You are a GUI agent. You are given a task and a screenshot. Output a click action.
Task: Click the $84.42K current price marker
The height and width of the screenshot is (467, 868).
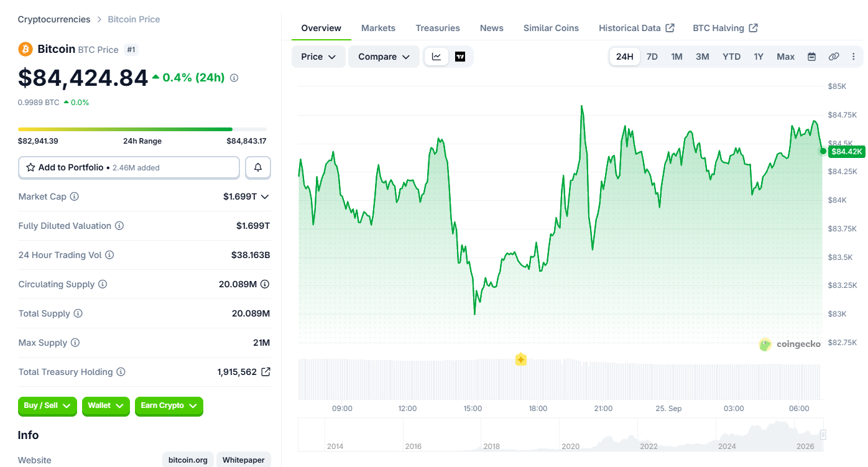click(846, 151)
